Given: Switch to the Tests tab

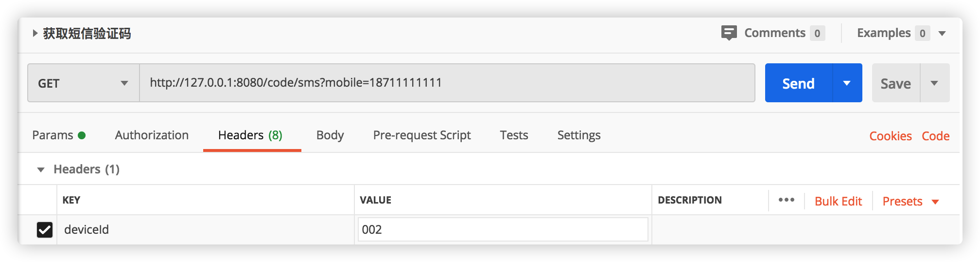Looking at the screenshot, I should [x=514, y=135].
